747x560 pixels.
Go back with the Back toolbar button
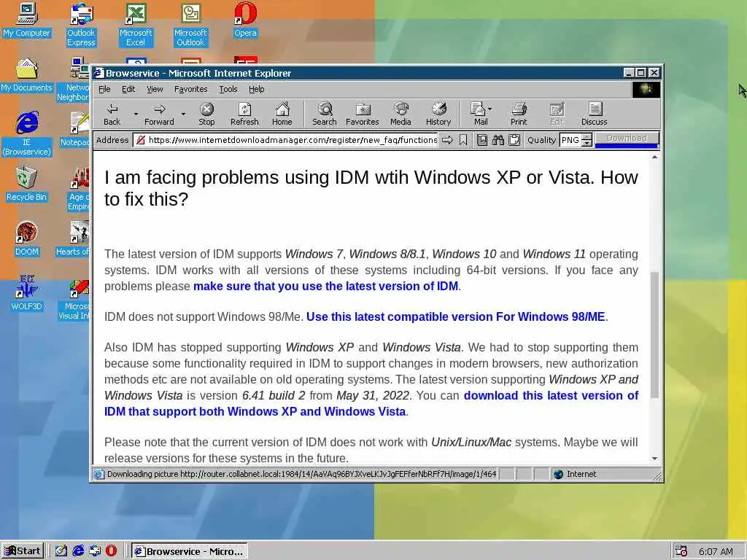pos(112,114)
